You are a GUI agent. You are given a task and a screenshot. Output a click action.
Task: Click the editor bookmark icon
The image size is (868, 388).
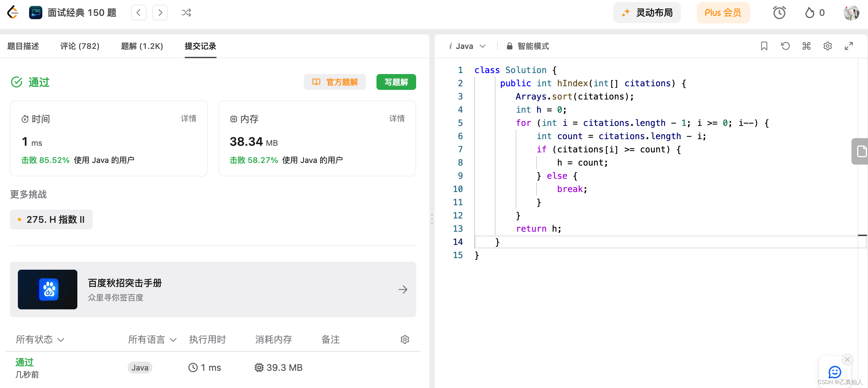point(764,46)
